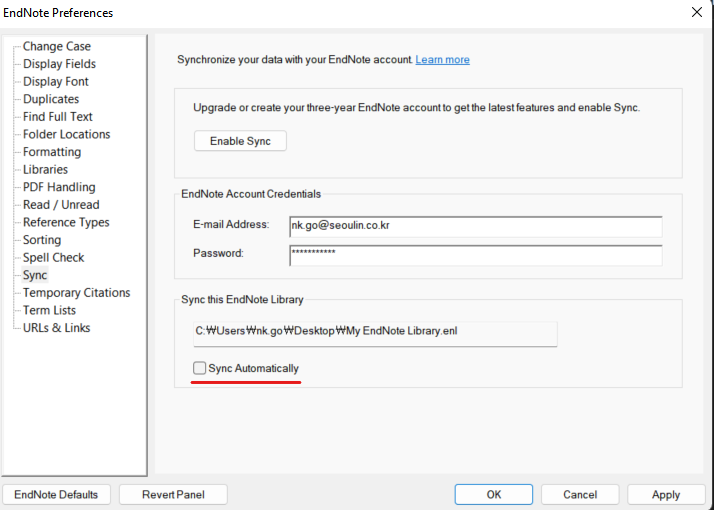714x510 pixels.
Task: Open the Find Full Text settings
Action: click(57, 117)
